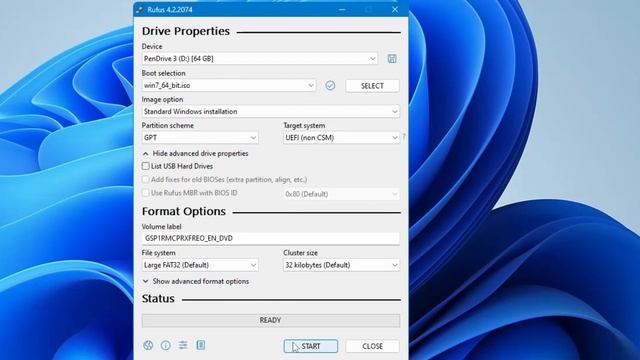
Task: Click the Device label
Action: 152,47
